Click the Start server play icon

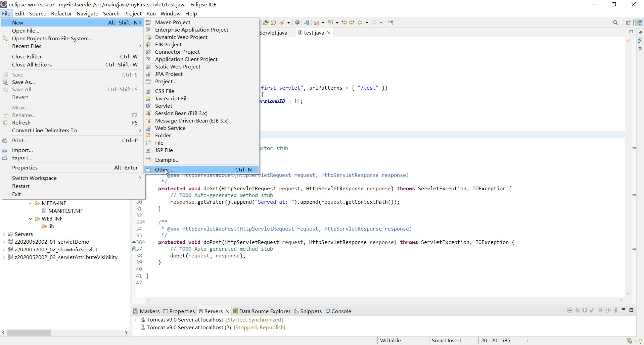pyautogui.click(x=585, y=310)
